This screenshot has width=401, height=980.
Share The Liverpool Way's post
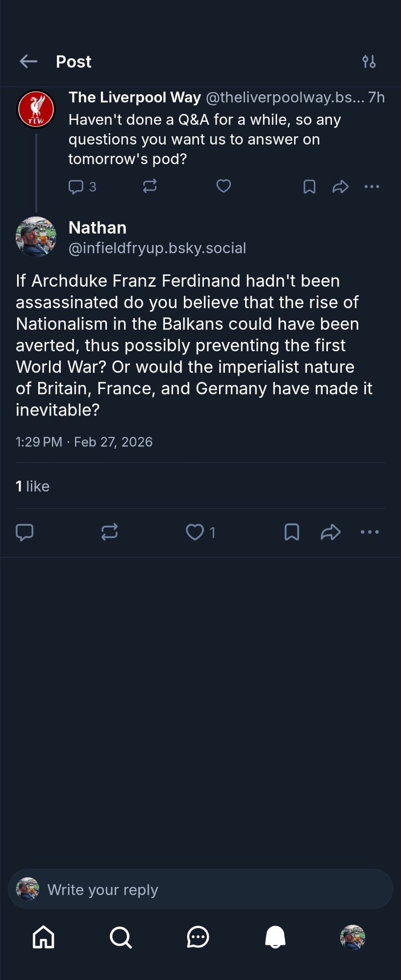340,187
